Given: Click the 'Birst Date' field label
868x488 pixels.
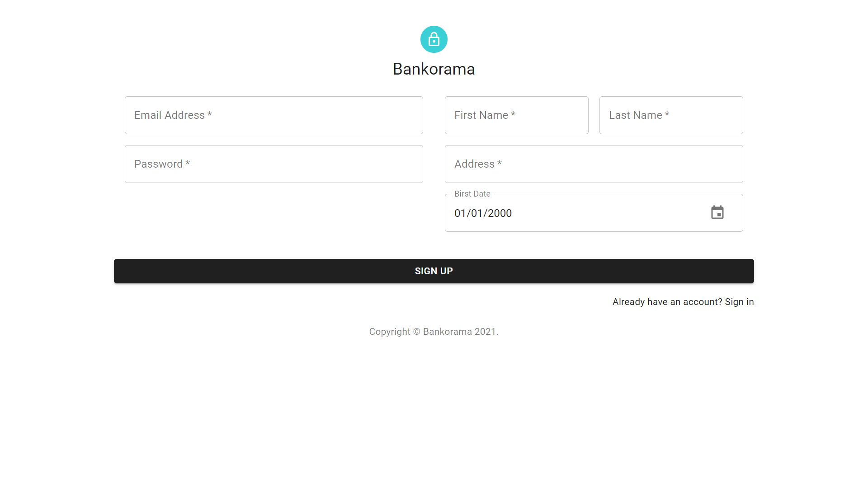Looking at the screenshot, I should [472, 194].
